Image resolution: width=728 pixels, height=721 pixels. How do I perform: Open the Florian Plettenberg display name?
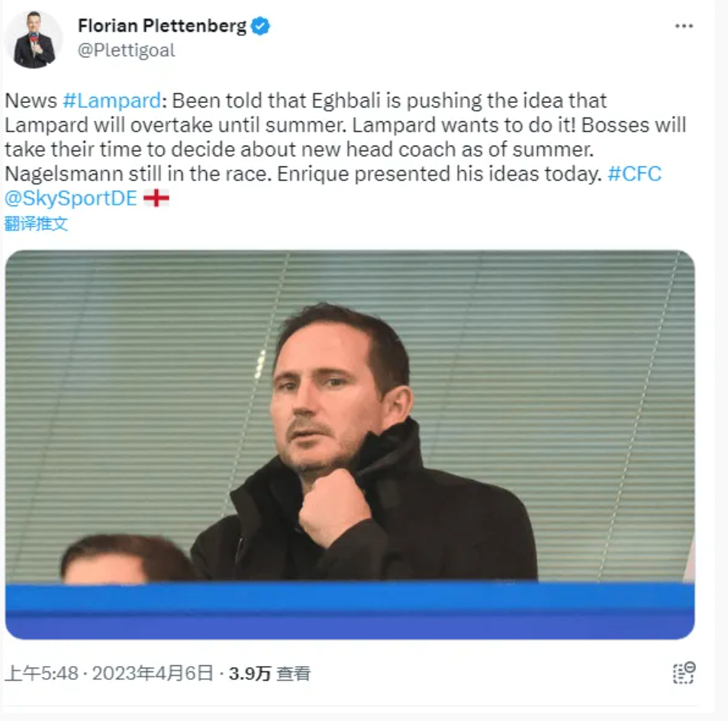(x=162, y=25)
